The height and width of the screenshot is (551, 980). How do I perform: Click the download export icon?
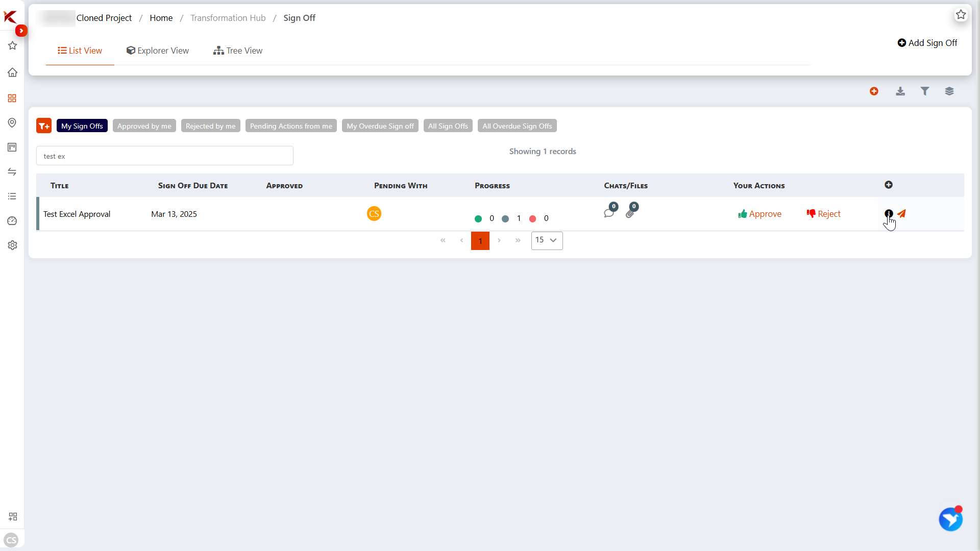point(900,91)
